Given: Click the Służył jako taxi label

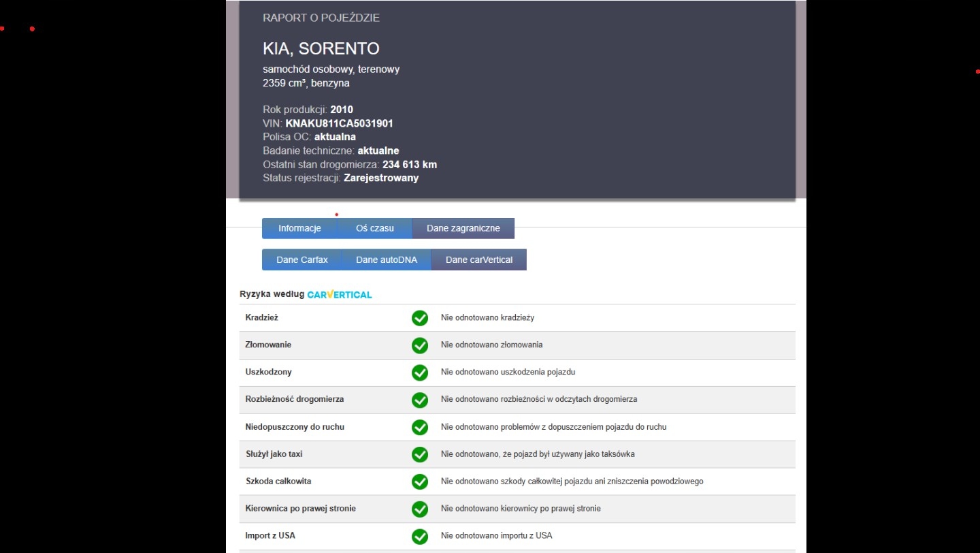Looking at the screenshot, I should click(x=274, y=454).
